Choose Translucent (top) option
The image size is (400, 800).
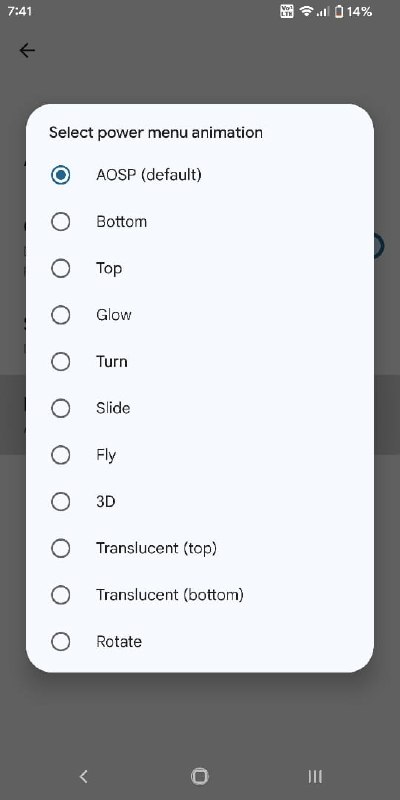pyautogui.click(x=199, y=548)
